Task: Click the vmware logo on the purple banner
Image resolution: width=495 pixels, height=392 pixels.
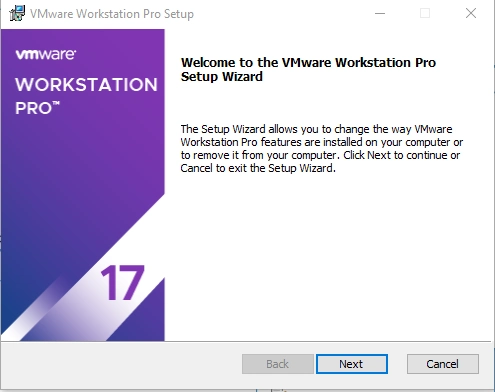Action: (x=46, y=54)
